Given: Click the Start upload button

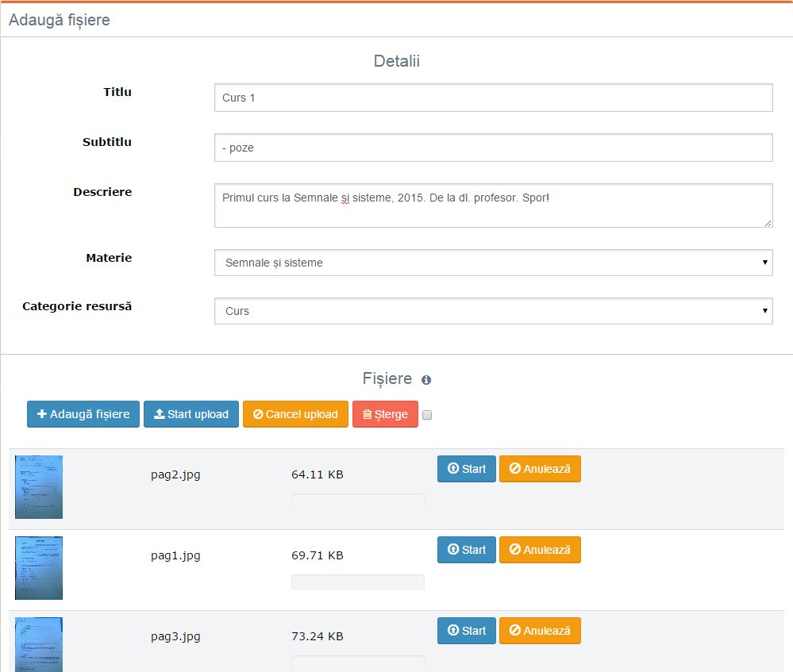Looking at the screenshot, I should point(191,414).
